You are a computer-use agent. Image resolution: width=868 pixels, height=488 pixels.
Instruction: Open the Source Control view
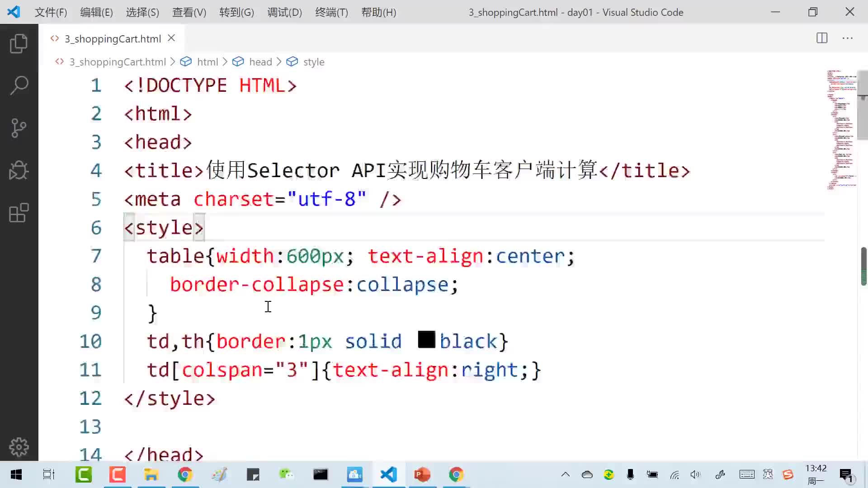[19, 128]
